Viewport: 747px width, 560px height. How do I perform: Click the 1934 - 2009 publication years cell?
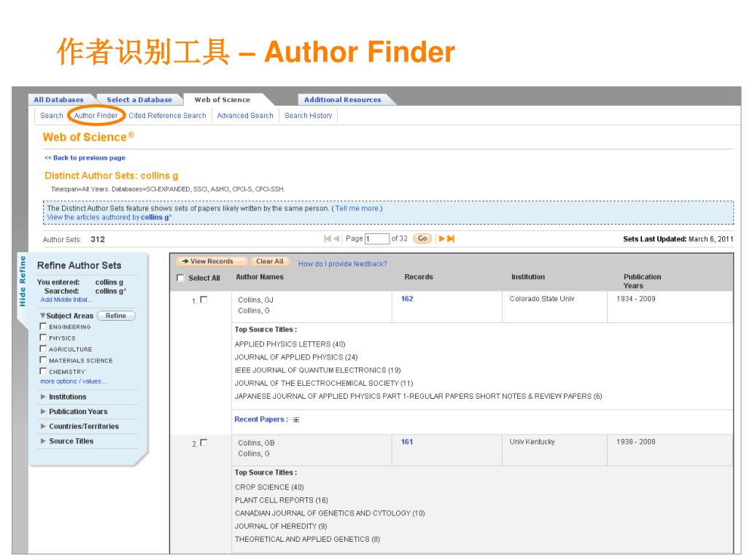(x=636, y=298)
